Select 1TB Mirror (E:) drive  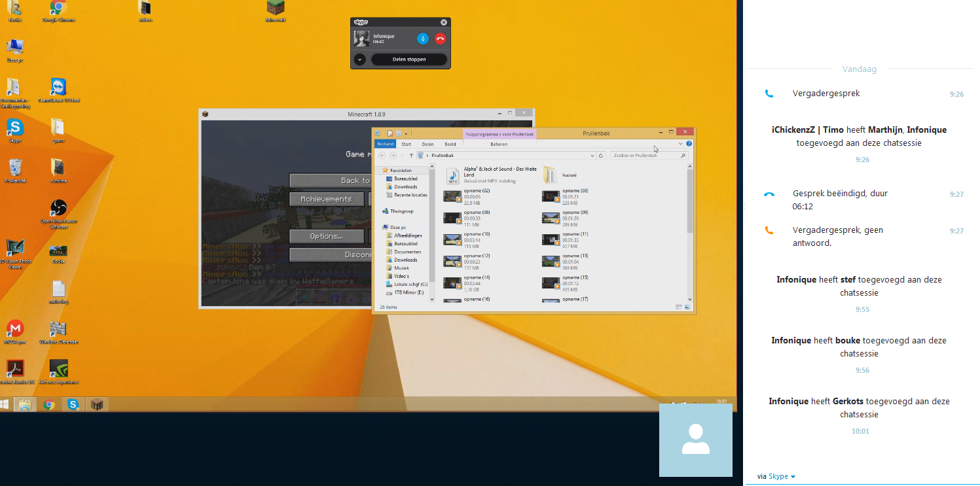(405, 292)
